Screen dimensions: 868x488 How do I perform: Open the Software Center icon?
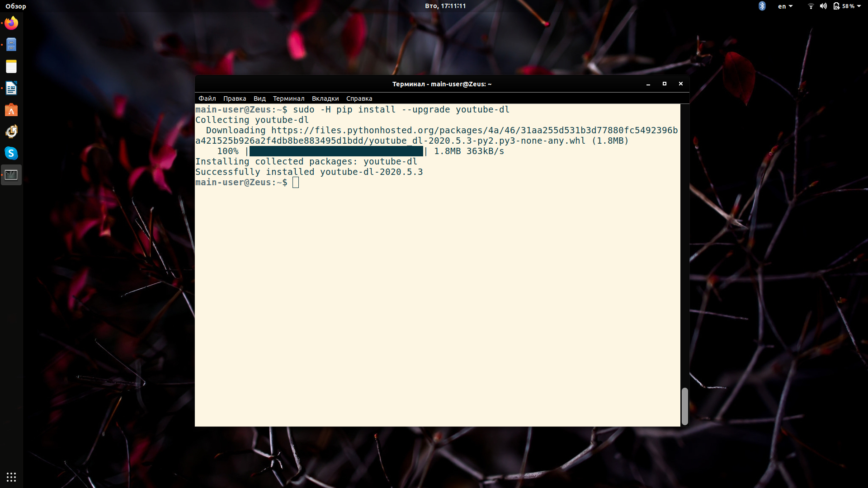[x=11, y=110]
